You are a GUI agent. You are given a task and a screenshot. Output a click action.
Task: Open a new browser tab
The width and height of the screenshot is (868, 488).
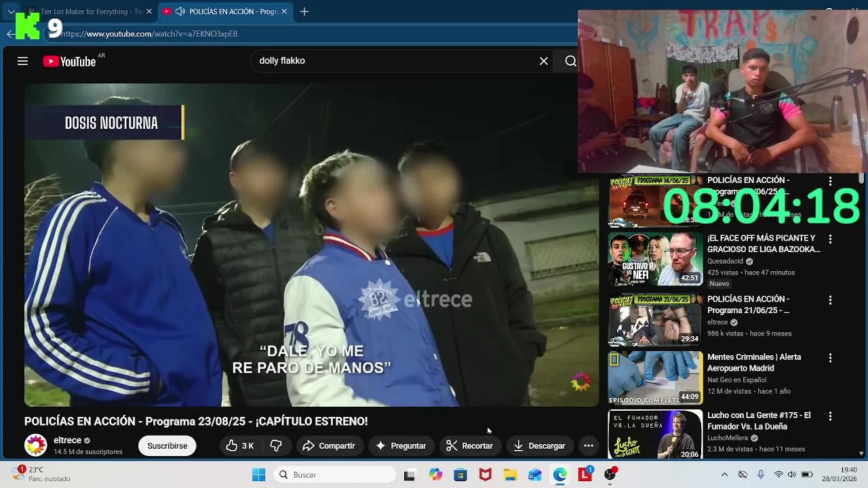(304, 12)
